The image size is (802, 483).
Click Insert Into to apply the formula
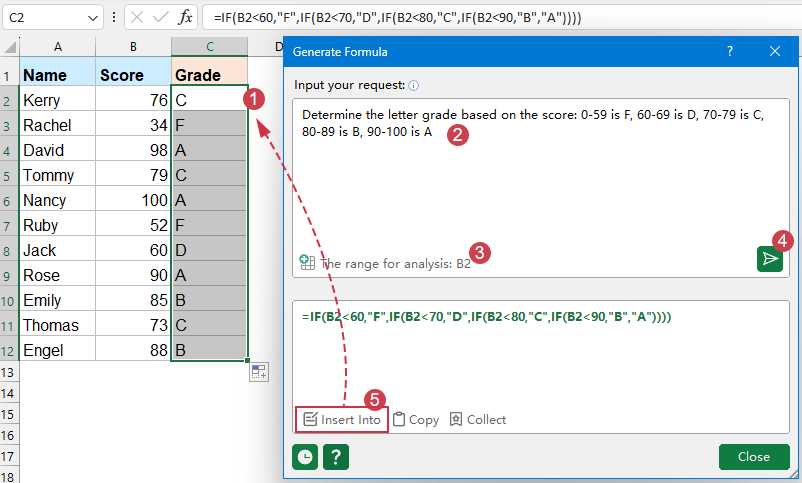coord(342,420)
